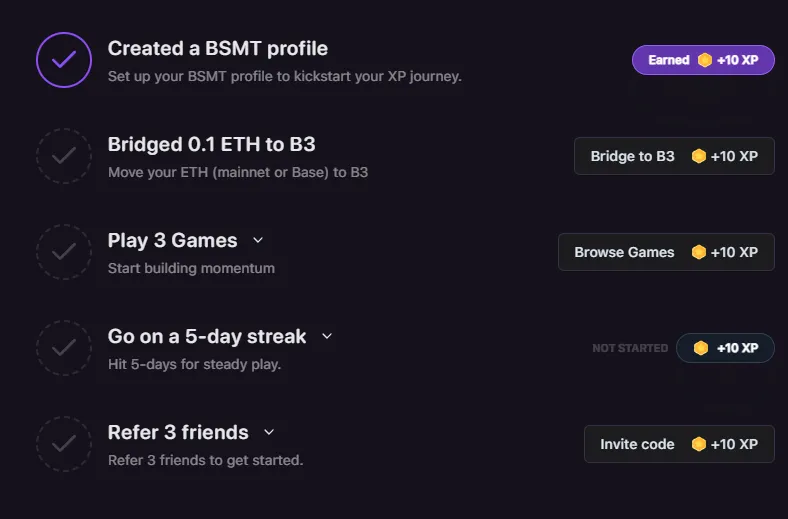The width and height of the screenshot is (788, 519).
Task: Expand the Play 3 Games chevron
Action: pos(258,240)
